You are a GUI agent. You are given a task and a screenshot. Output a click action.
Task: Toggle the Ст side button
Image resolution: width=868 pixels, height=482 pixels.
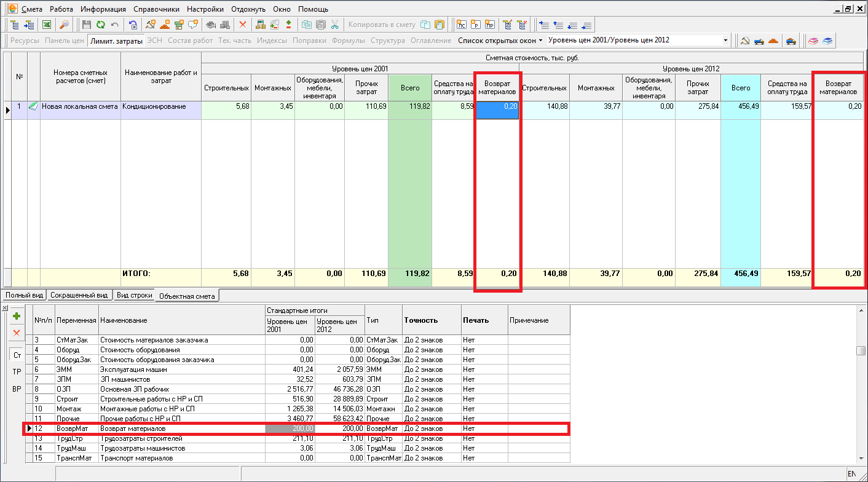tap(17, 355)
